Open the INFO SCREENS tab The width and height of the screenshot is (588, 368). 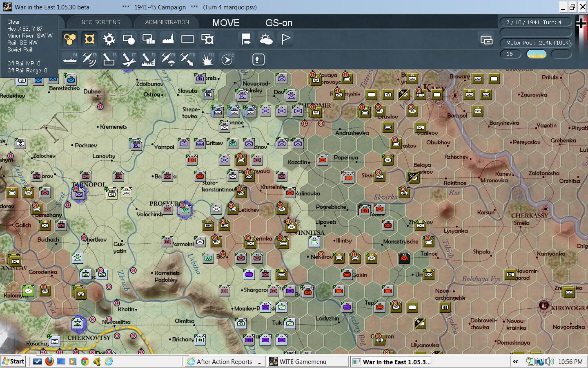click(100, 22)
